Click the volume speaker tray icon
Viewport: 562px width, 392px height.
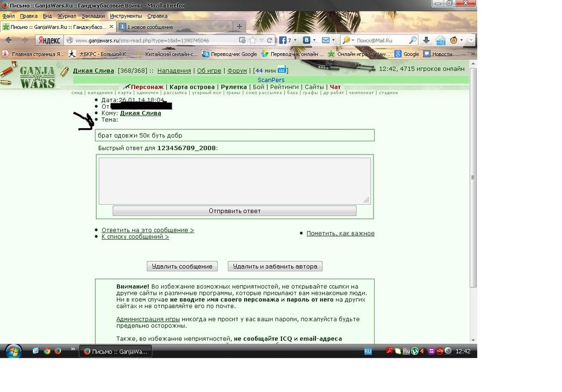click(x=422, y=351)
